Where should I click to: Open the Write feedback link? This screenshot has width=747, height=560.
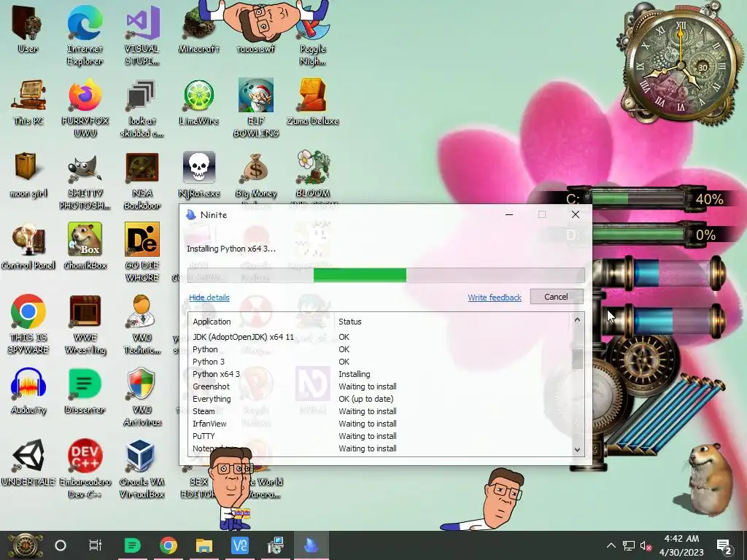pyautogui.click(x=495, y=297)
